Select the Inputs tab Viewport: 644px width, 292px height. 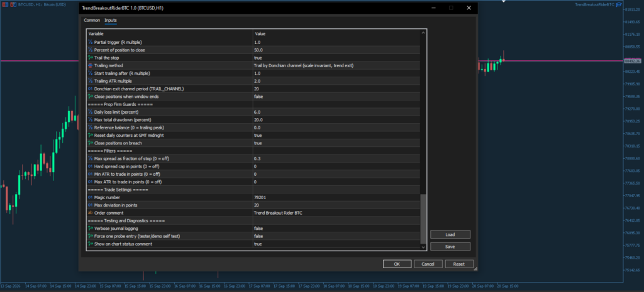(x=111, y=20)
